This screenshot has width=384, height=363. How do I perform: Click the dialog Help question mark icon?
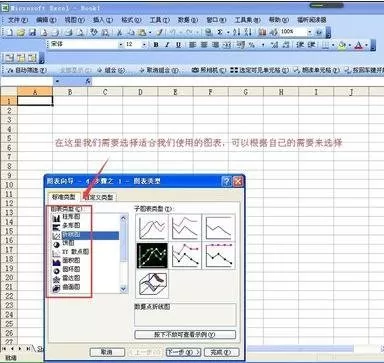click(227, 181)
